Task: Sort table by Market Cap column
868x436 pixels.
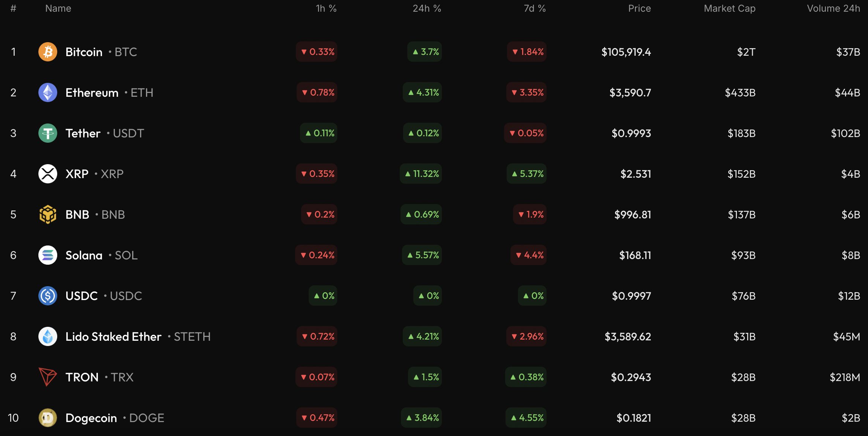Action: (x=729, y=8)
